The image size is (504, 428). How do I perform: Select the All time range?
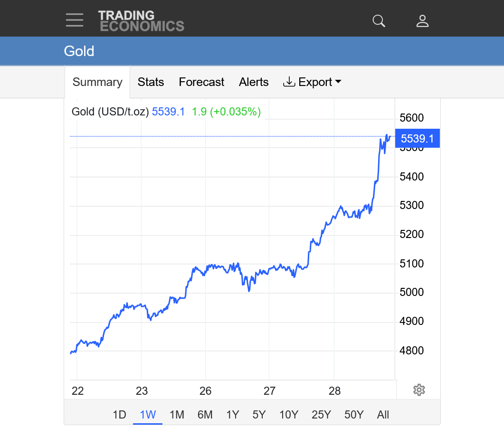point(383,415)
